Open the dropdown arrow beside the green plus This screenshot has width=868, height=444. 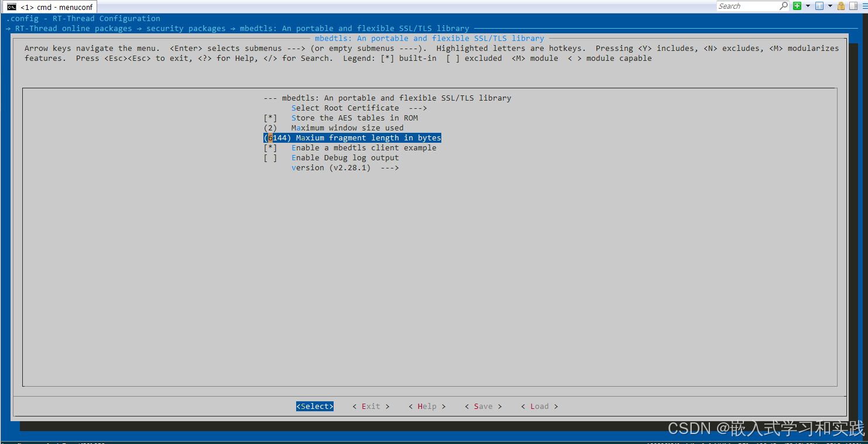(808, 6)
